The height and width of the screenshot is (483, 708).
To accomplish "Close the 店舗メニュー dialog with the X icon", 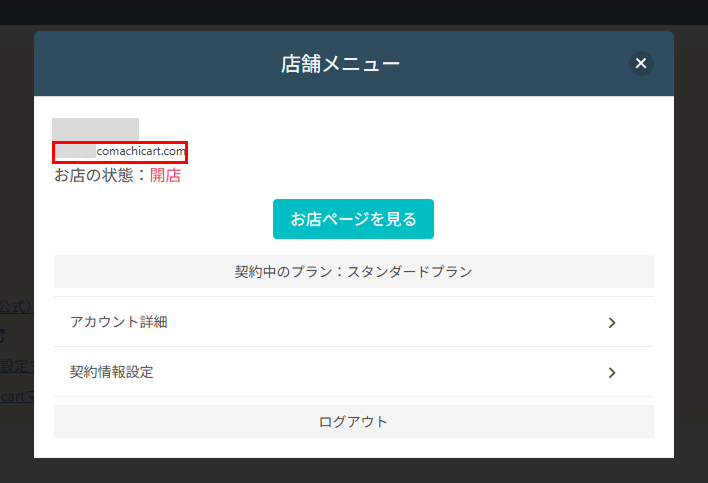I will [x=641, y=64].
